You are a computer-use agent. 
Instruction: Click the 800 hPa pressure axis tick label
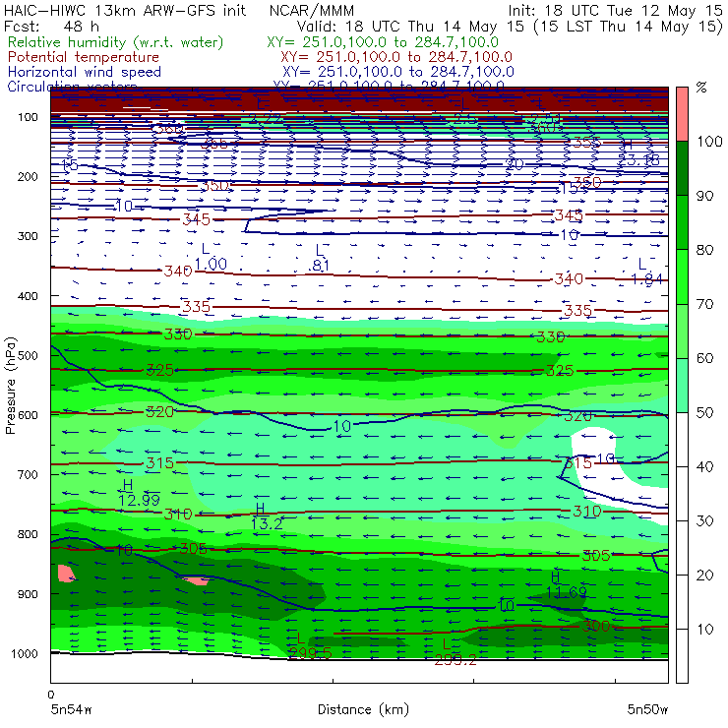click(x=28, y=534)
